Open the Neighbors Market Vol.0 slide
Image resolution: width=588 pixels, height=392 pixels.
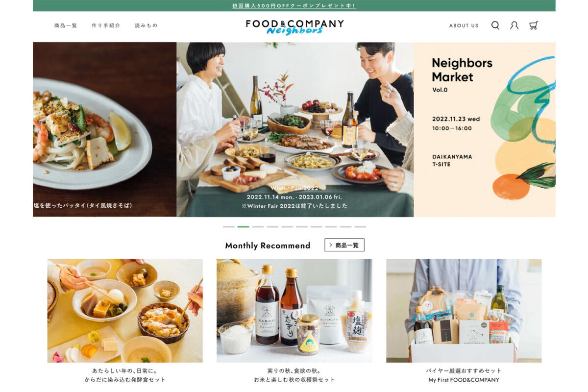(485, 129)
